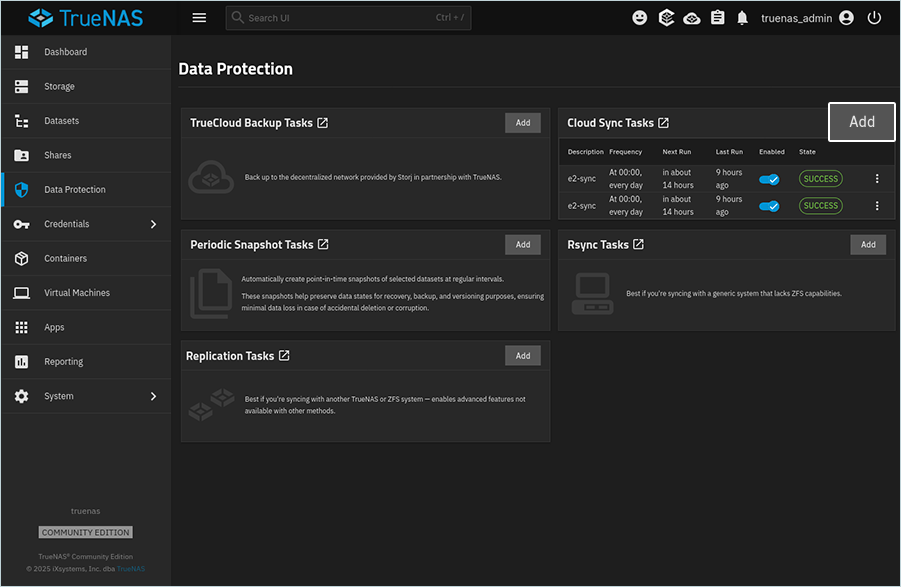Image resolution: width=901 pixels, height=587 pixels.
Task: Disable the second e2-sync task toggle
Action: [x=769, y=206]
